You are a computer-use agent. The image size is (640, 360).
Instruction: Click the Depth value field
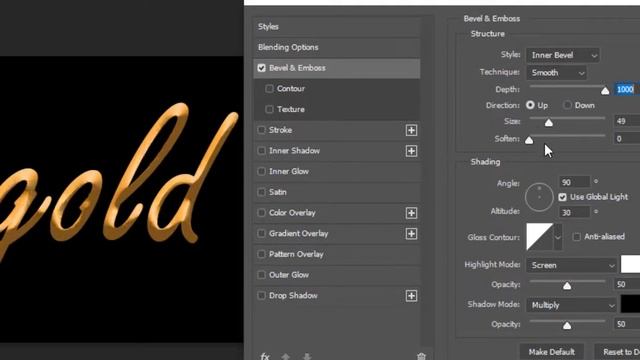(x=627, y=89)
